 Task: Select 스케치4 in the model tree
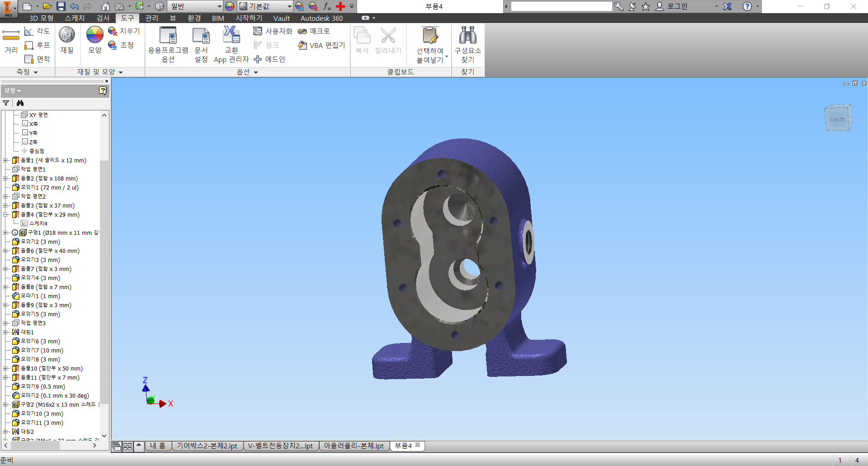coord(34,223)
